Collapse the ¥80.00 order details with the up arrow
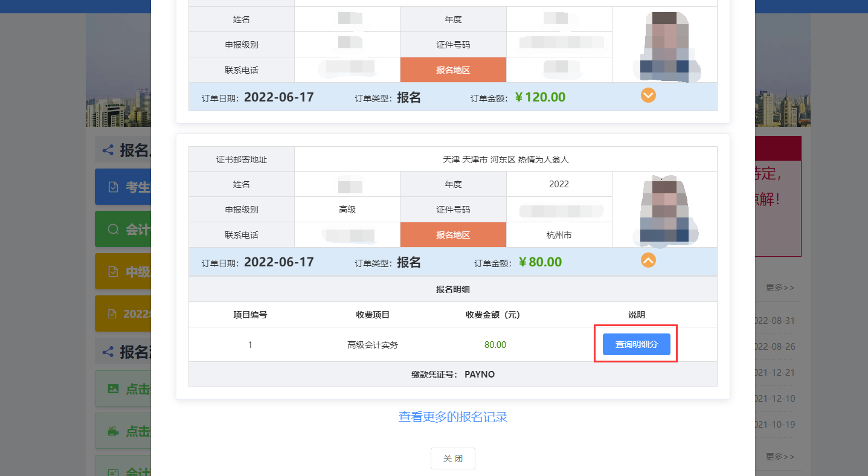Screen dimensions: 868x476 tap(648, 260)
